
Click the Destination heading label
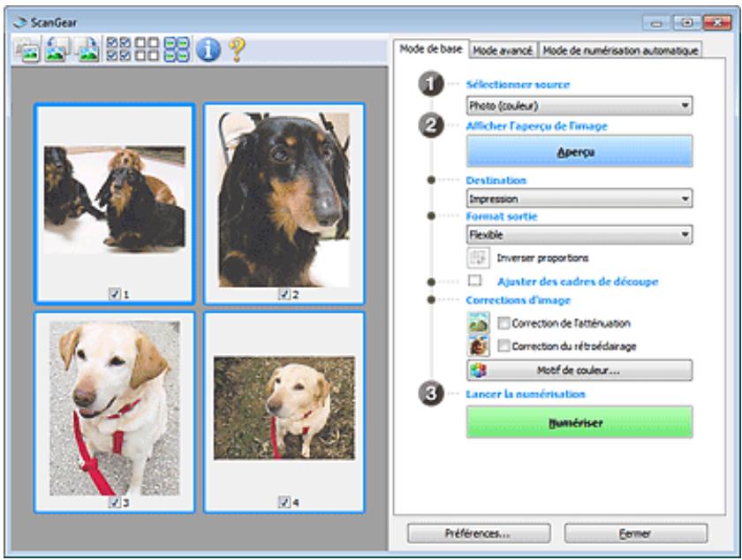(496, 180)
